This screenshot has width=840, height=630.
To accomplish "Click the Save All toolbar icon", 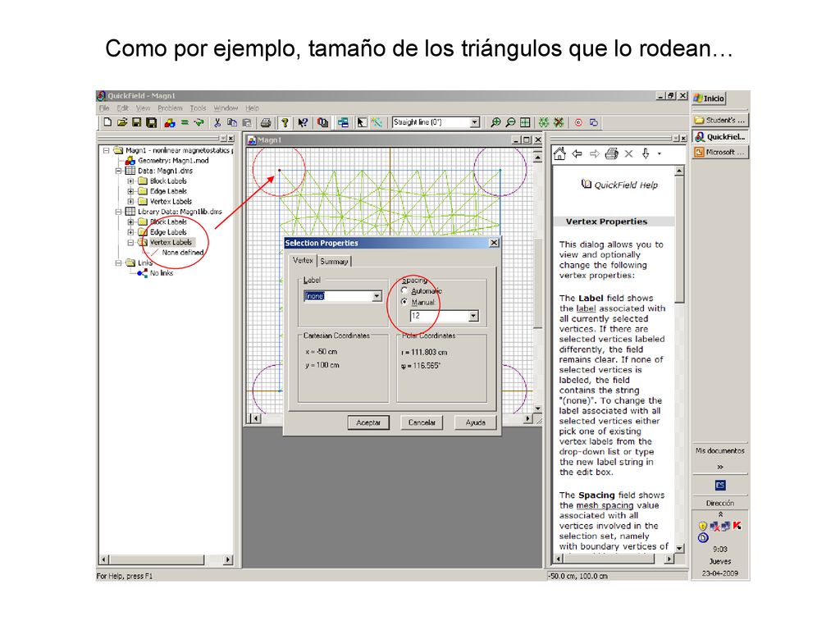I will [152, 122].
